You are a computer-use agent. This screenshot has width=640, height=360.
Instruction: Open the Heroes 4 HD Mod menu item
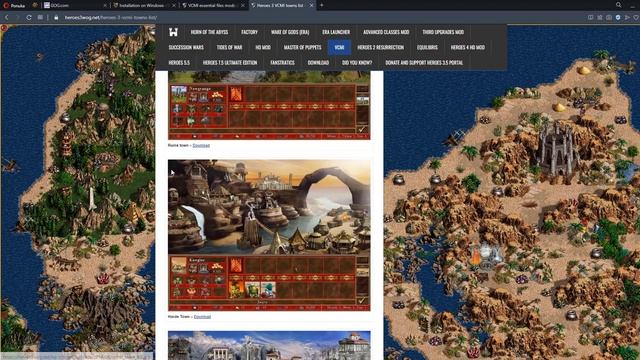(468, 47)
